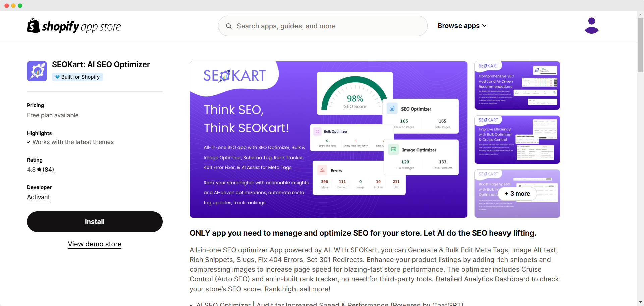Open the main Think SEO hero image
644x306 pixels.
[x=328, y=139]
